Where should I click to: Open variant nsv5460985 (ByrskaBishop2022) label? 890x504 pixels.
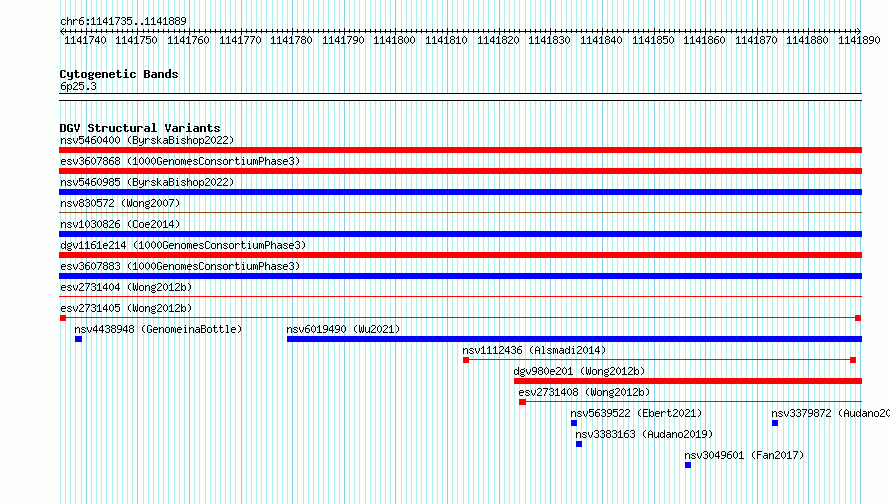pyautogui.click(x=147, y=182)
